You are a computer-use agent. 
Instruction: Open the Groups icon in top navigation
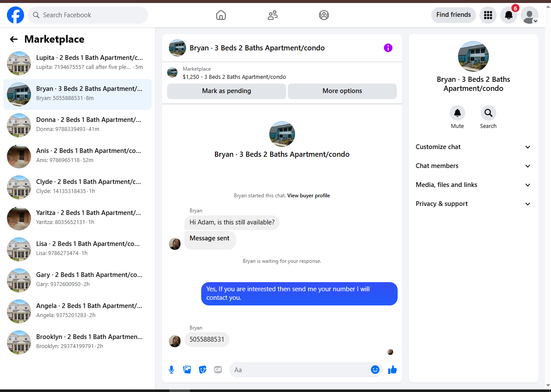click(324, 15)
